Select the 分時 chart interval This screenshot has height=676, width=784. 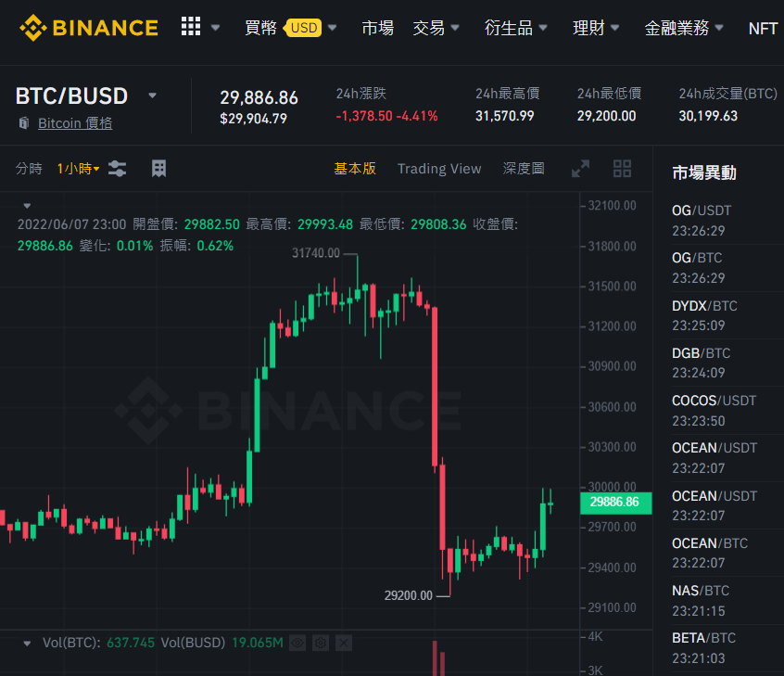[x=29, y=169]
